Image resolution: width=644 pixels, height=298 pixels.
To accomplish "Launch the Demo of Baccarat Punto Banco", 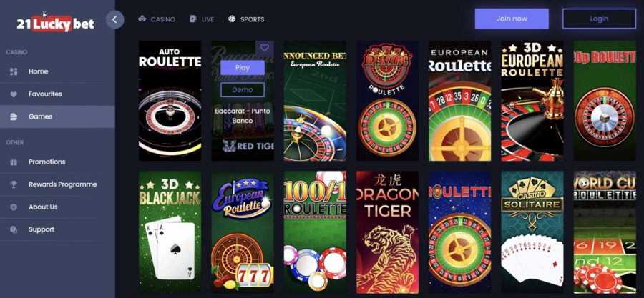I will (243, 90).
